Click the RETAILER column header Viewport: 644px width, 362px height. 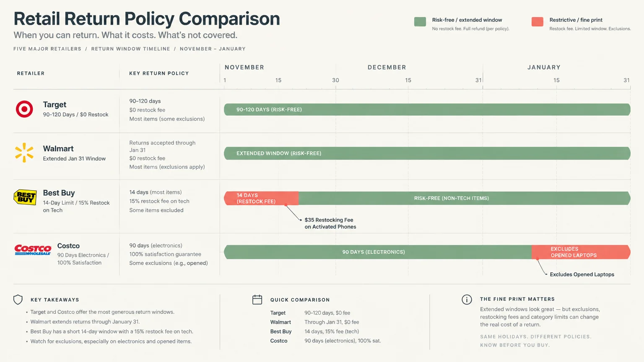pyautogui.click(x=31, y=73)
